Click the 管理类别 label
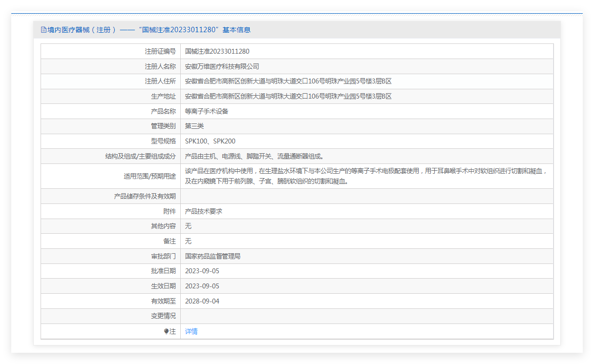 point(163,126)
